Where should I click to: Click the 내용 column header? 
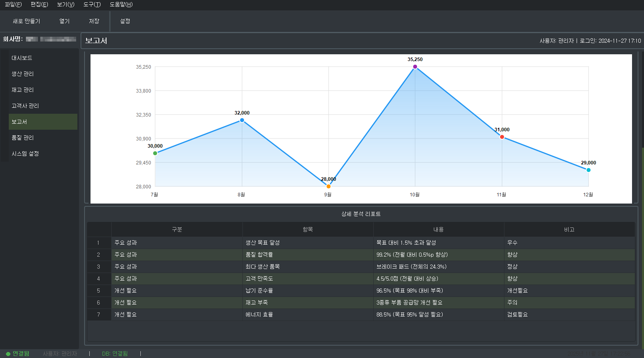(x=438, y=229)
